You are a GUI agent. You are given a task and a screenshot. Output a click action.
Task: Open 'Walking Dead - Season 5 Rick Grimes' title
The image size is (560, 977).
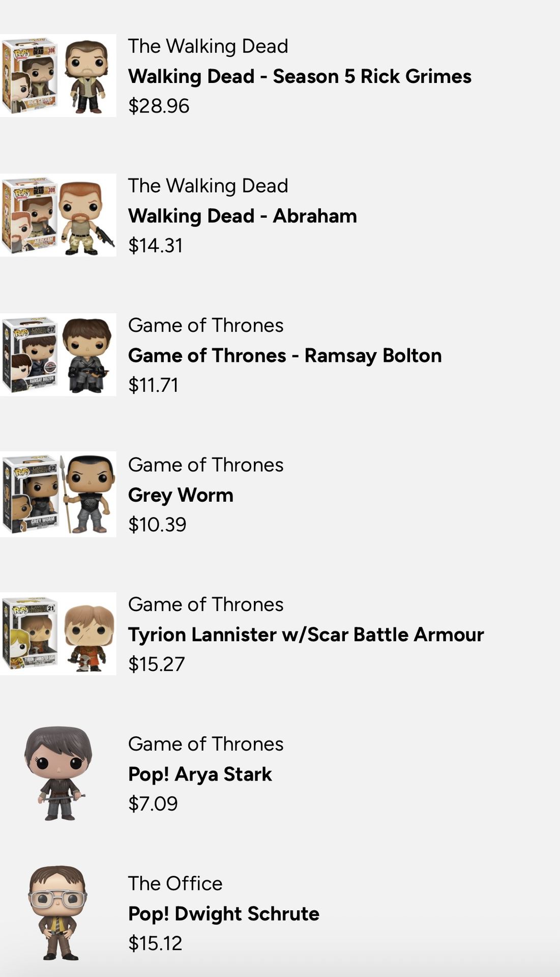pos(300,76)
